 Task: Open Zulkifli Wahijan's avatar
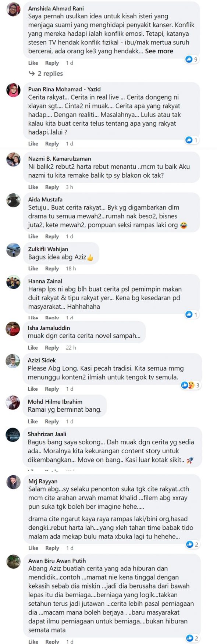click(14, 250)
